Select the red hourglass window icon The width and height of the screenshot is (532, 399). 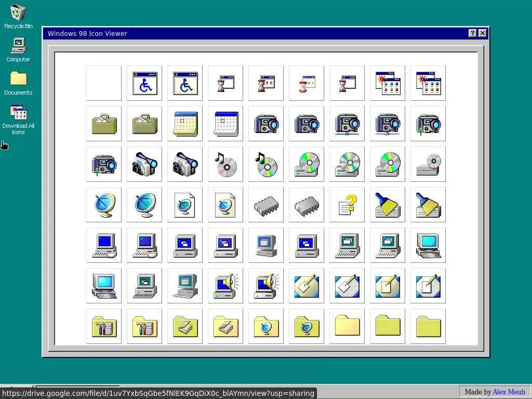click(307, 83)
